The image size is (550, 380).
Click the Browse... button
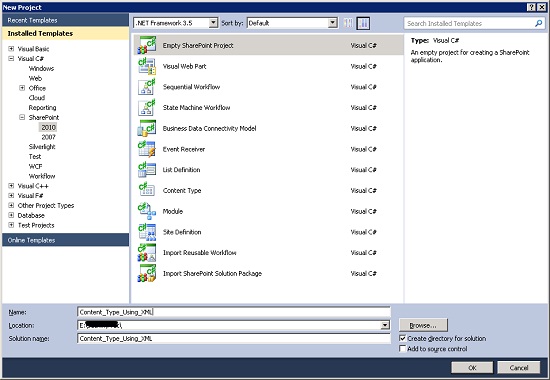click(423, 325)
